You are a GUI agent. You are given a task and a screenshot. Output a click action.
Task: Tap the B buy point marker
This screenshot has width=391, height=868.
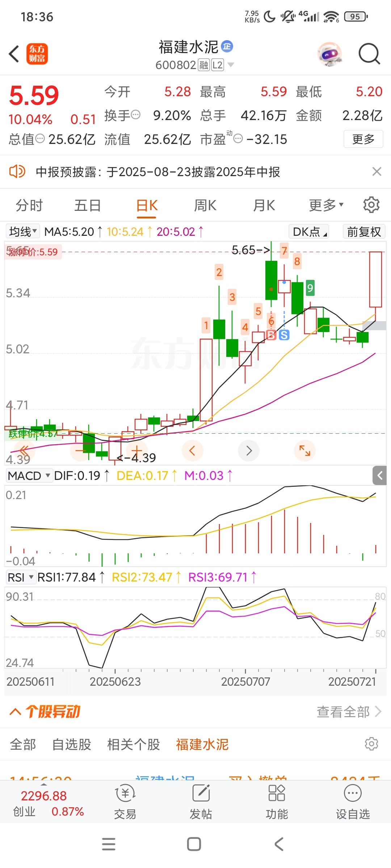tap(271, 335)
